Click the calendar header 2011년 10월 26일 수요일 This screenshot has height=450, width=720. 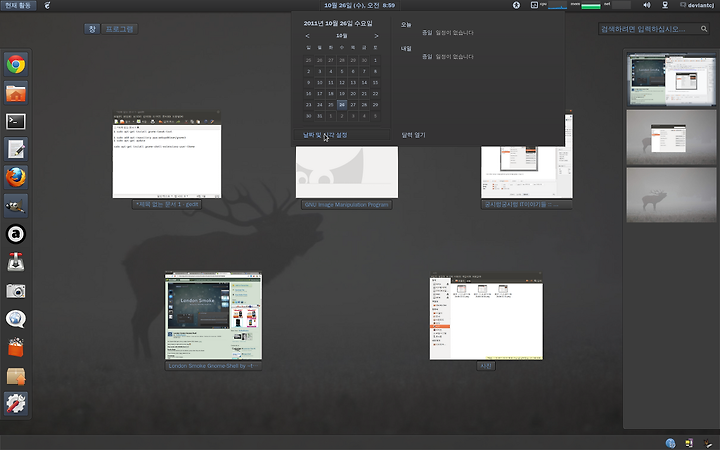(x=338, y=23)
